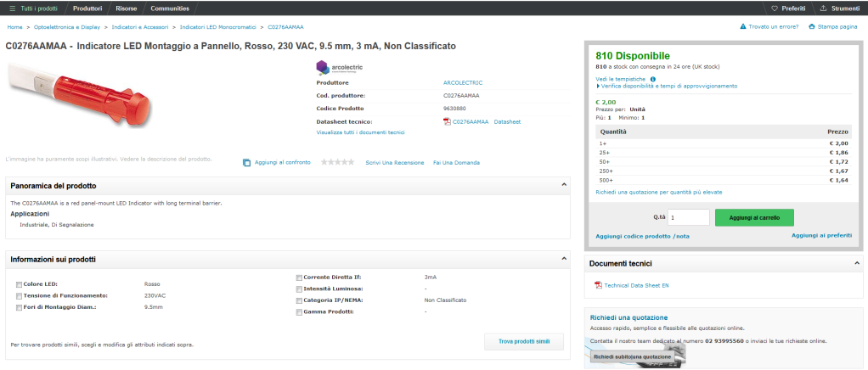Click the Aggiungi al carrello button
Image resolution: width=868 pixels, height=370 pixels.
[x=754, y=217]
